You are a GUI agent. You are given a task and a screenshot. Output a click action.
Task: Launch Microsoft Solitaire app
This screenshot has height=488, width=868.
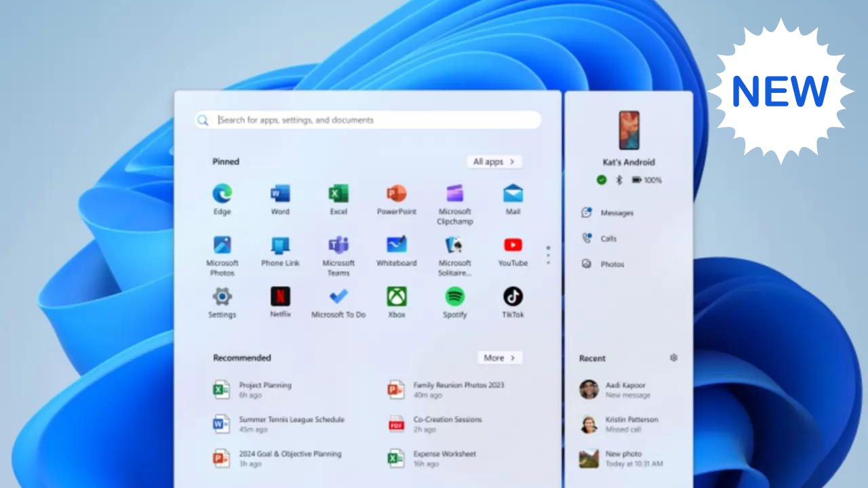(455, 256)
